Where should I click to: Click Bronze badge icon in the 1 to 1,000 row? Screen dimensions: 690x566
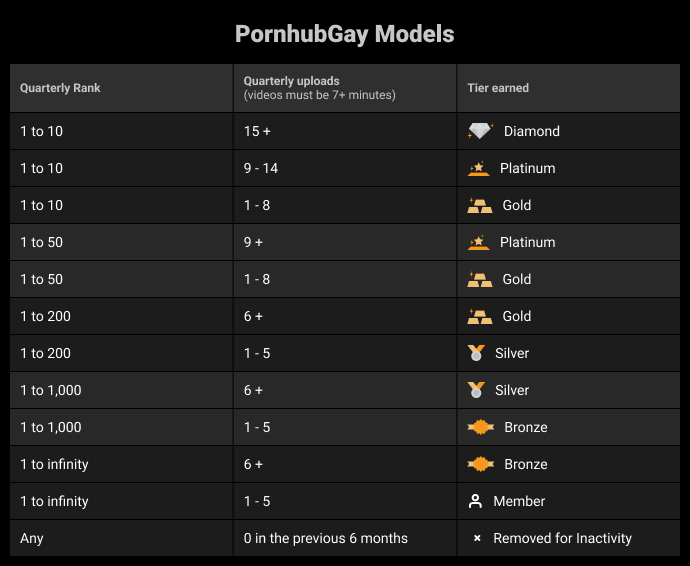480,427
